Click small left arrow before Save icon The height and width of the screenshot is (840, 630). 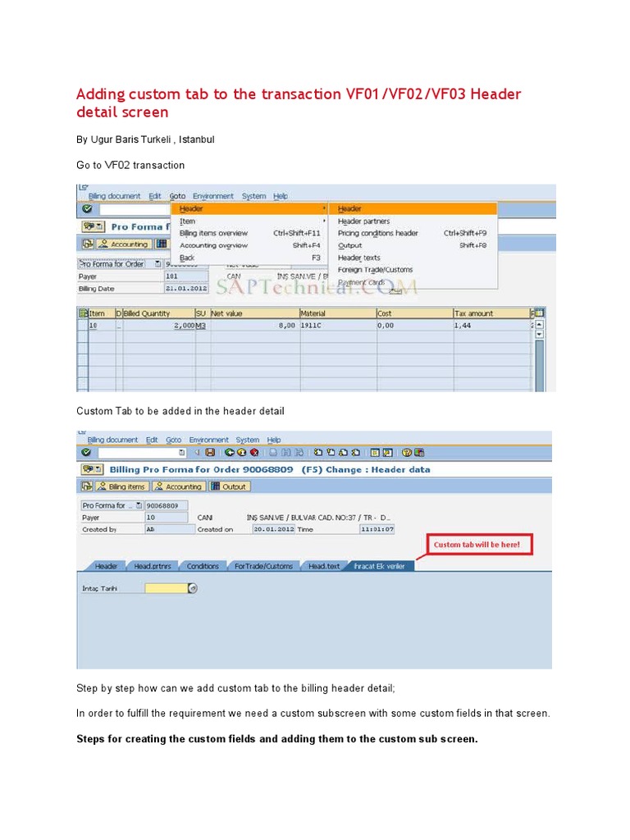[197, 453]
